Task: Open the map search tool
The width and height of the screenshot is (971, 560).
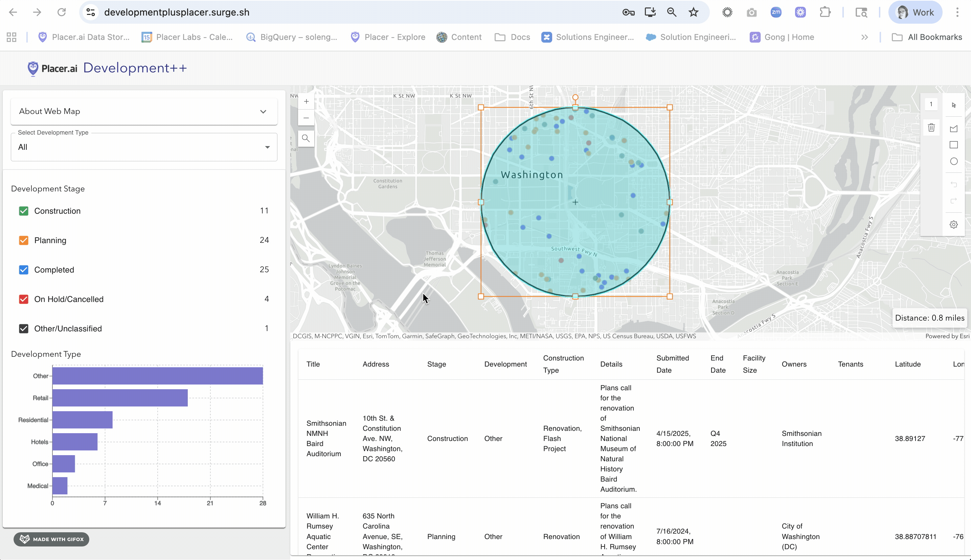Action: (x=306, y=138)
